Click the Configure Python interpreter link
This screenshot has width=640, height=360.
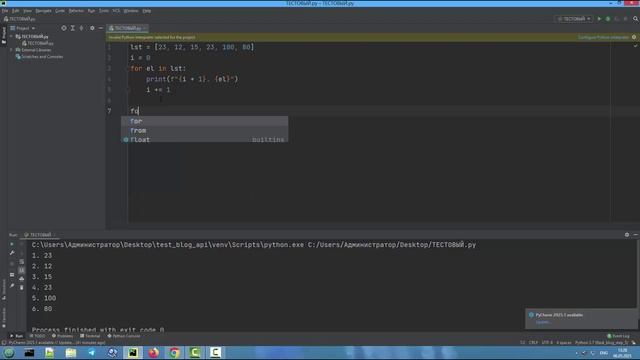[x=604, y=37]
